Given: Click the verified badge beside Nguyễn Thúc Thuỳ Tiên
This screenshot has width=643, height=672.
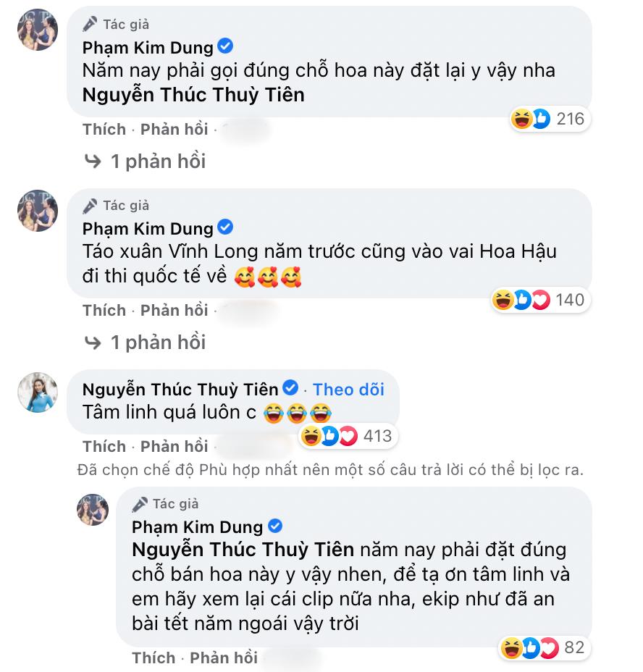Looking at the screenshot, I should click(292, 389).
